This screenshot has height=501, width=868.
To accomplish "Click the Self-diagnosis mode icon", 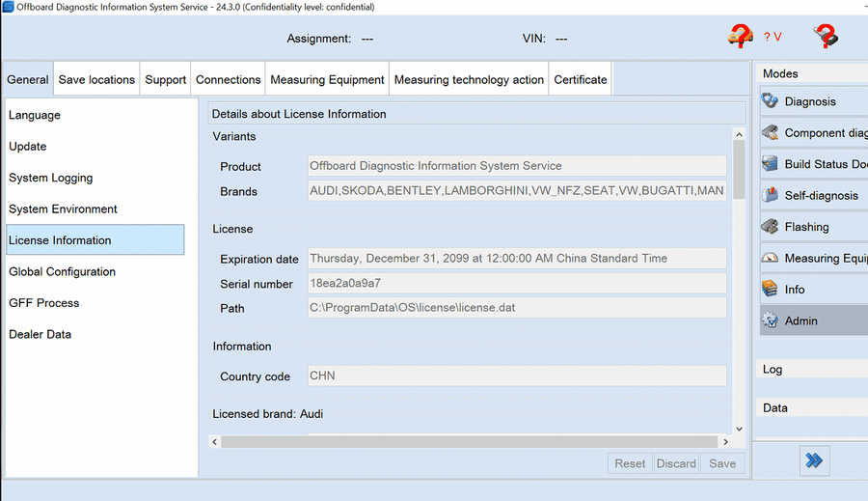I will coord(770,196).
